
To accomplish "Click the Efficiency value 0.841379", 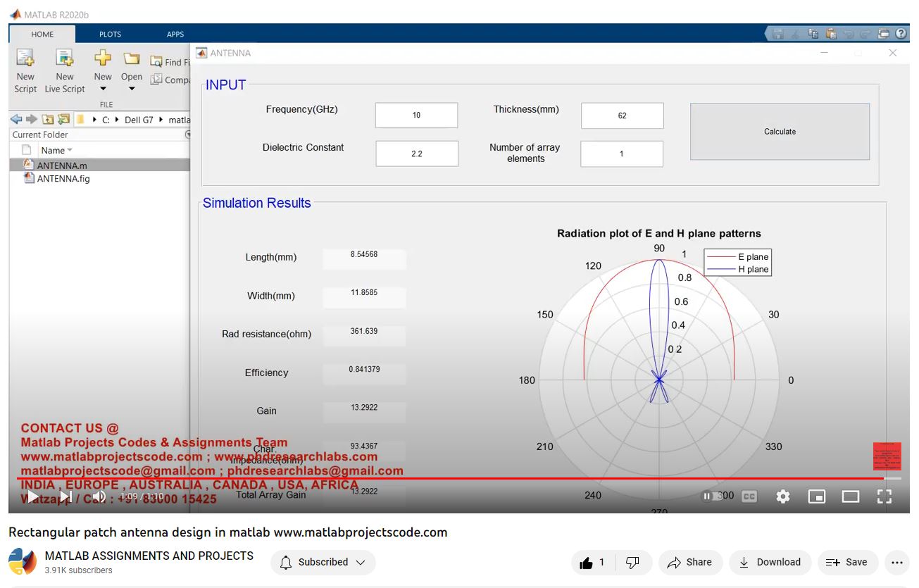I will [x=364, y=369].
